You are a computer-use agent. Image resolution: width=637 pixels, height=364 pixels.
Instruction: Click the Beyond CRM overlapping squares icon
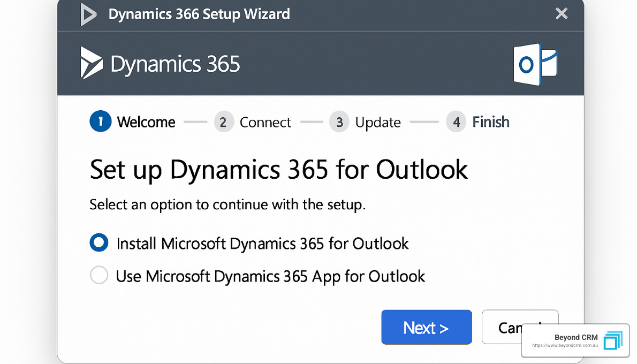(x=613, y=341)
